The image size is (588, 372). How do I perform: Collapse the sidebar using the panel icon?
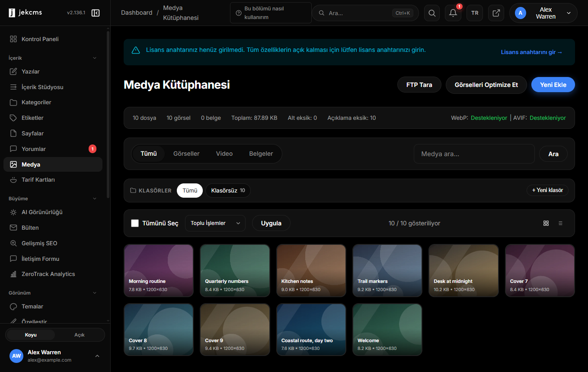point(96,13)
